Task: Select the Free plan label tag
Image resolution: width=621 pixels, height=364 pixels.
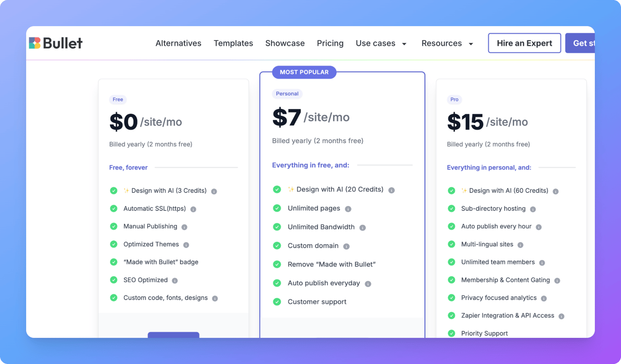Action: tap(118, 100)
